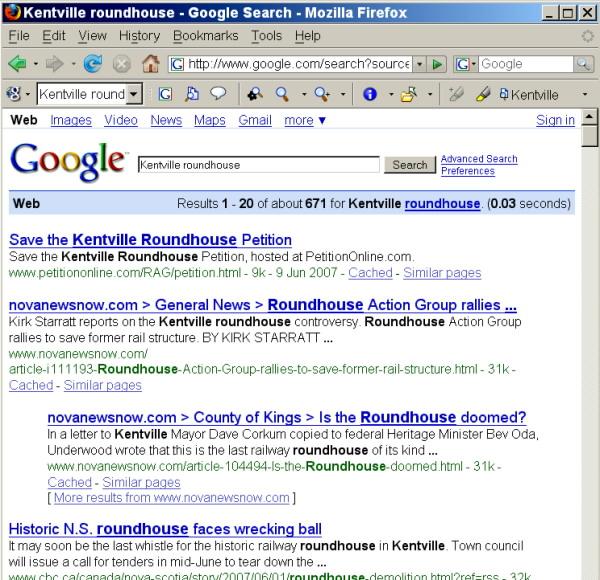600x580 pixels.
Task: Click the green Back arrow button
Action: [x=17, y=64]
